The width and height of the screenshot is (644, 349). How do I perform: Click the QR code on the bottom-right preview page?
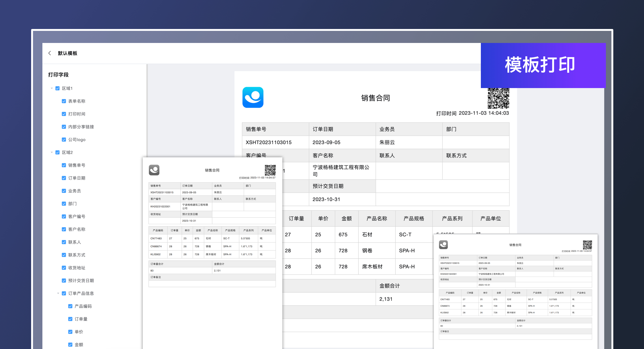(587, 245)
